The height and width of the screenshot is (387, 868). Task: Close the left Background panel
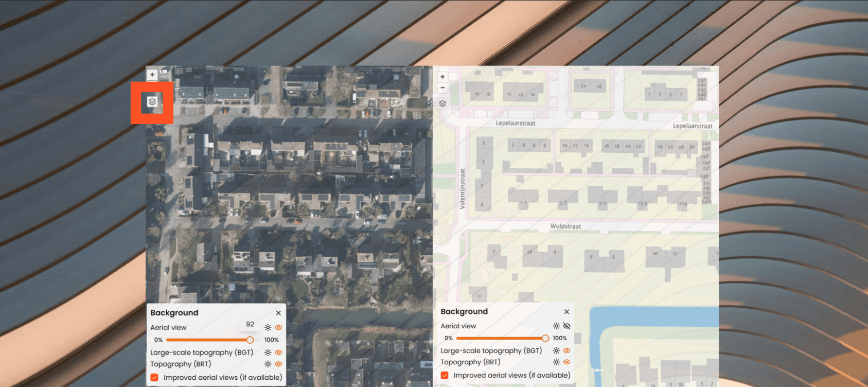pyautogui.click(x=278, y=313)
